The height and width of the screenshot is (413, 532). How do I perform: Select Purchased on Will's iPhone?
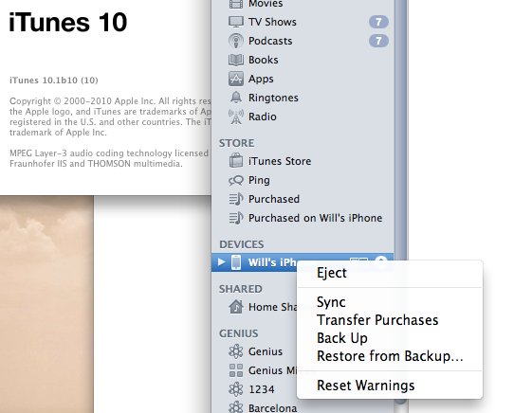pyautogui.click(x=315, y=218)
